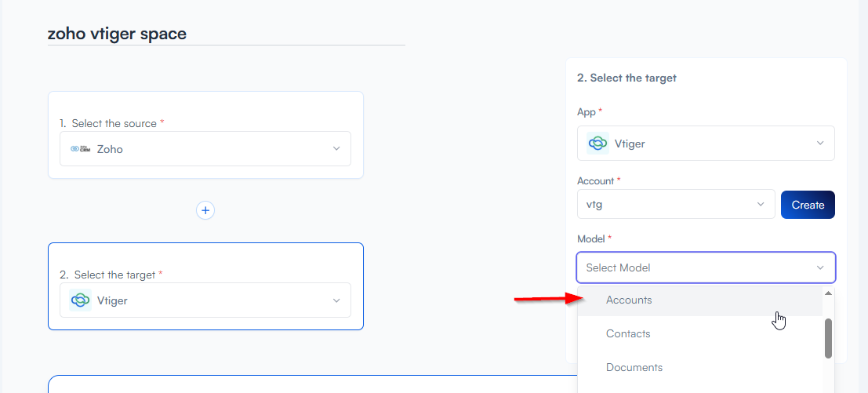Image resolution: width=868 pixels, height=393 pixels.
Task: Pick Documents in the model list
Action: pyautogui.click(x=634, y=368)
